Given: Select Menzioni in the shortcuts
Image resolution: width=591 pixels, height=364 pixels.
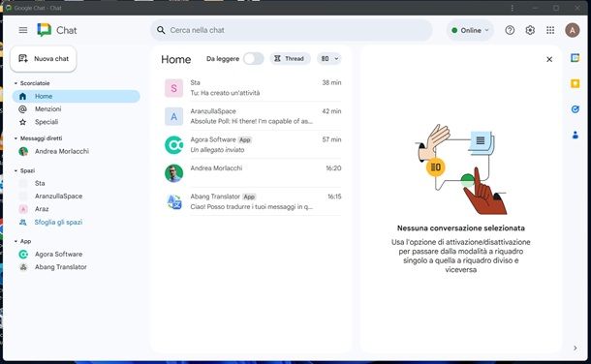Looking at the screenshot, I should [x=77, y=109].
